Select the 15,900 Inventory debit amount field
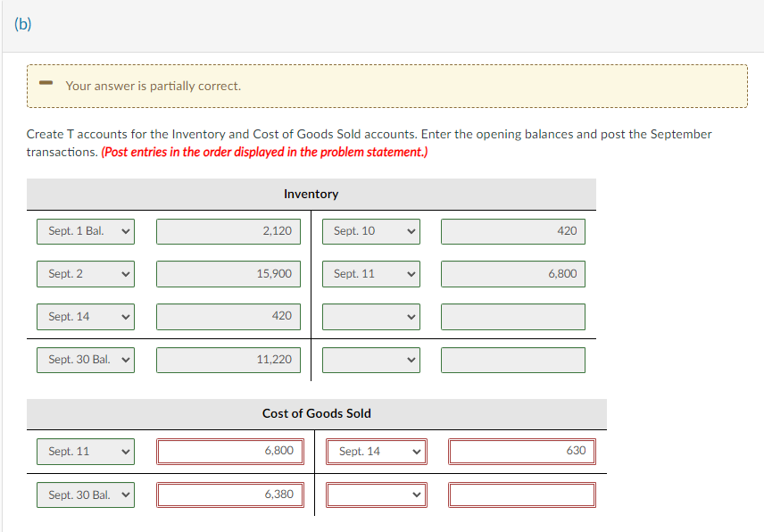Screen dimensions: 764x532 228,273
